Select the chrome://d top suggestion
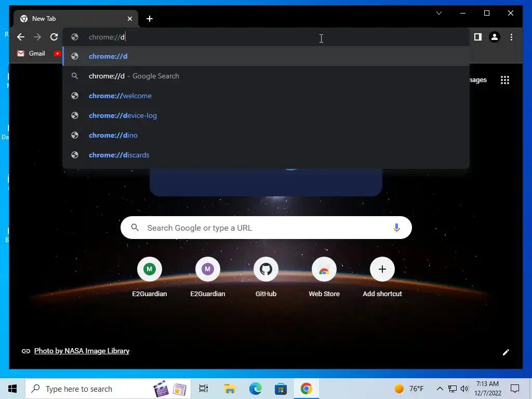This screenshot has height=399, width=532. click(266, 56)
